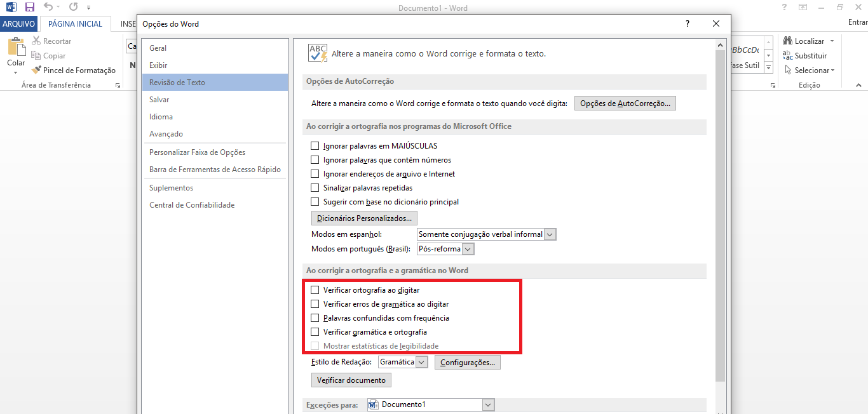Click the ribbon display options icon
The height and width of the screenshot is (414, 868).
pos(803,8)
